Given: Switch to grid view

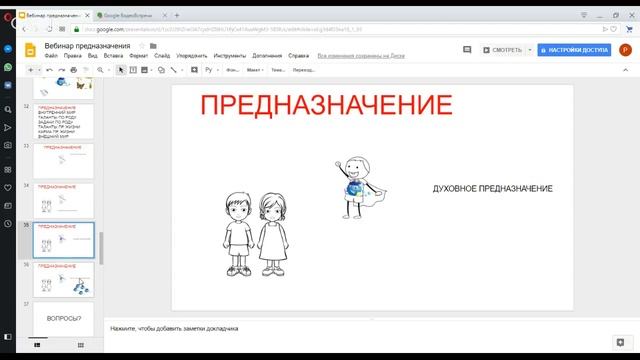Looking at the screenshot, I should point(81,345).
